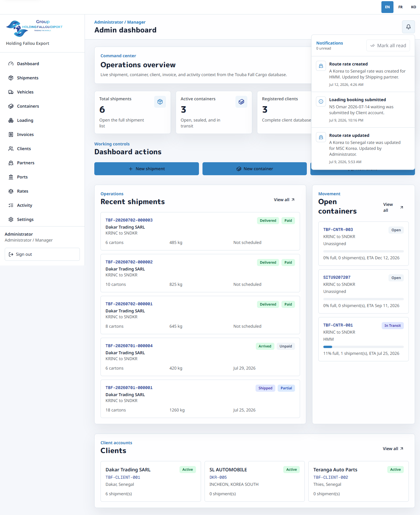This screenshot has width=420, height=515.
Task: Click the Unpaid payment badge
Action: 286,346
